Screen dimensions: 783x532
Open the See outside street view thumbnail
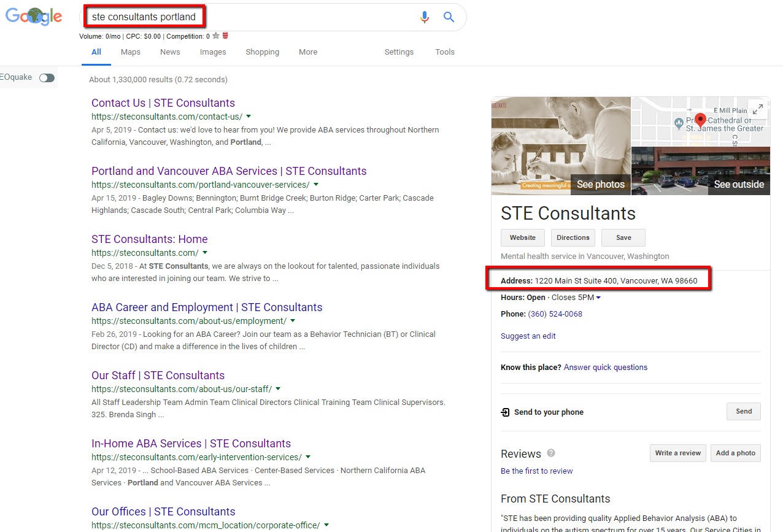point(701,171)
